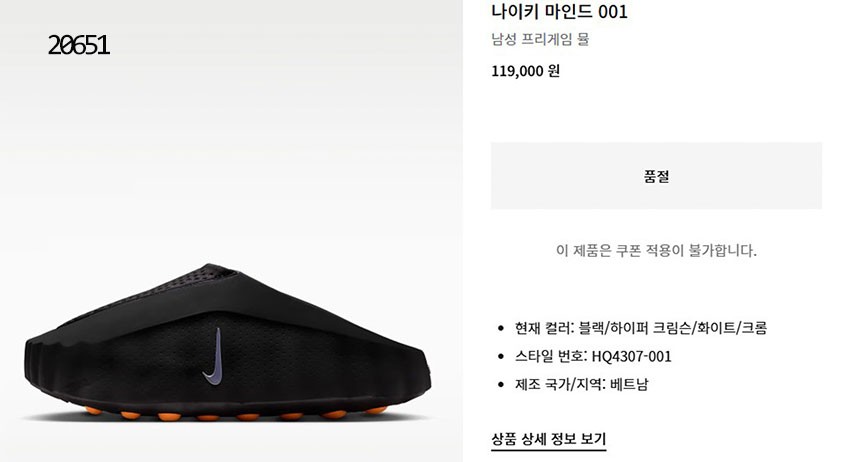Click the 나이키 마인드 001 product title

[559, 12]
